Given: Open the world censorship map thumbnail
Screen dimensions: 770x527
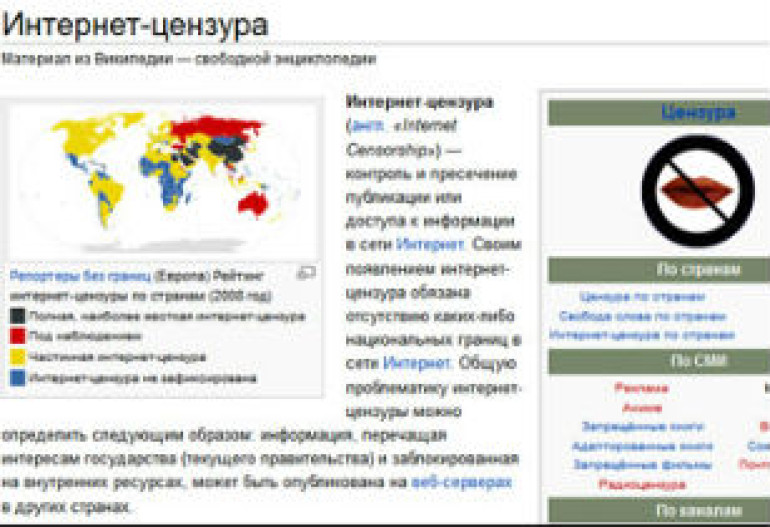Looking at the screenshot, I should (x=162, y=181).
